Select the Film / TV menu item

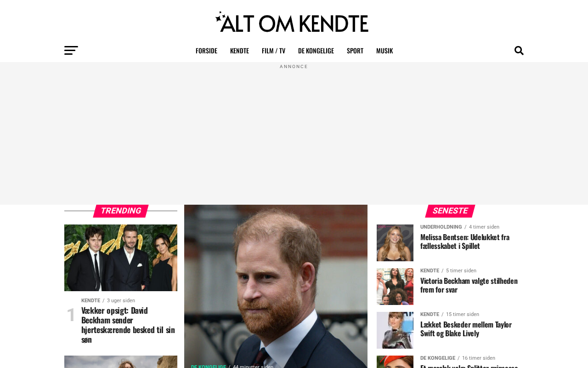[273, 51]
